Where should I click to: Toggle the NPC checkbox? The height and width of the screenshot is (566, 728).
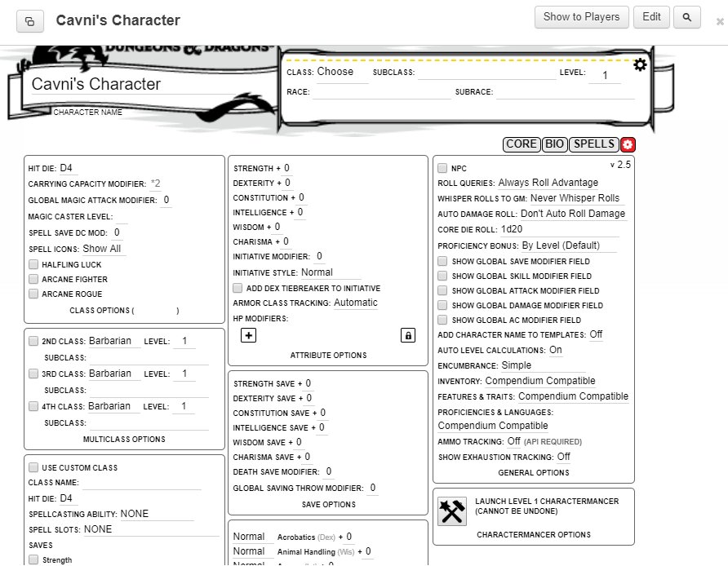(442, 168)
